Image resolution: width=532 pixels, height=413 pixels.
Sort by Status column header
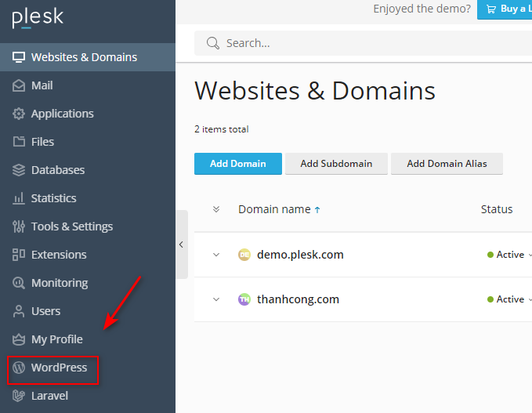[497, 209]
